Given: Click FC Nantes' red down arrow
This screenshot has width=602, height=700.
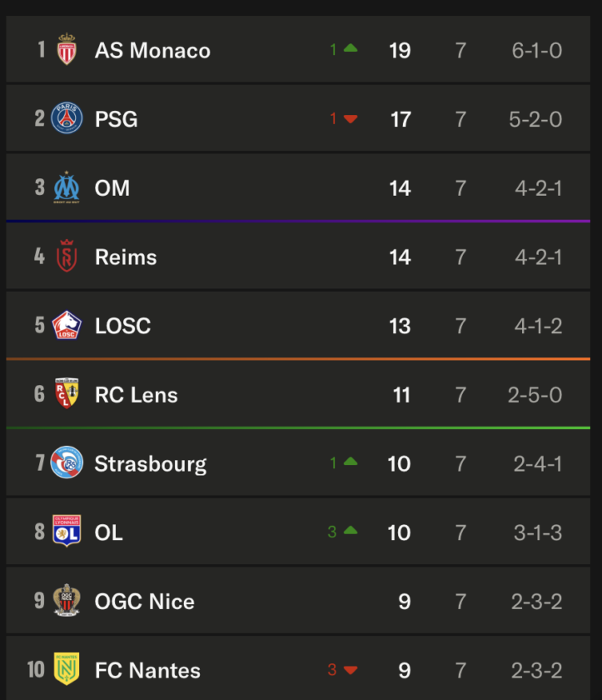Looking at the screenshot, I should [x=351, y=670].
